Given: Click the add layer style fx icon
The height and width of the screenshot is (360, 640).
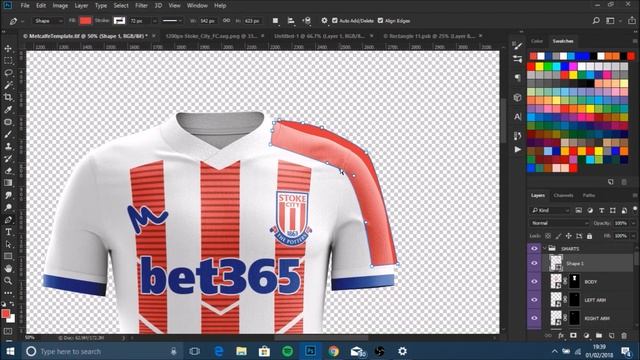Looking at the screenshot, I should 561,336.
